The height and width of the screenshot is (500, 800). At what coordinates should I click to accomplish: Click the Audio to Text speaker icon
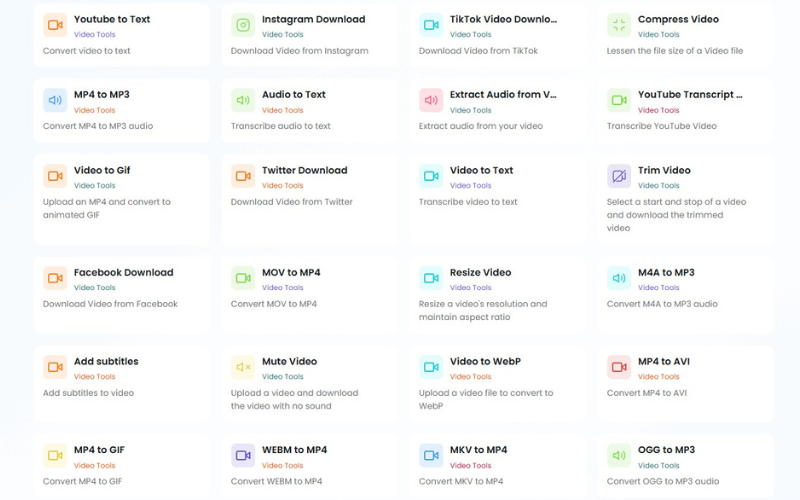pos(243,100)
